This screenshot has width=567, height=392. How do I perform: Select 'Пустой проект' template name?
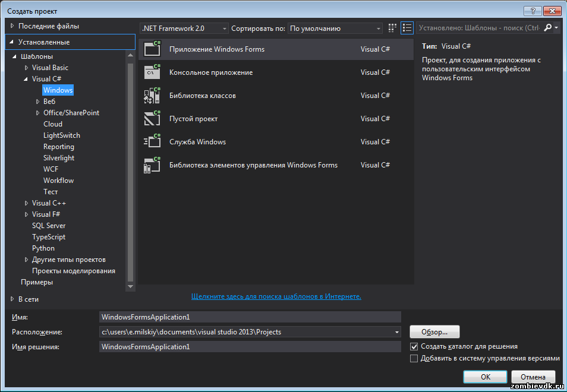click(x=194, y=119)
